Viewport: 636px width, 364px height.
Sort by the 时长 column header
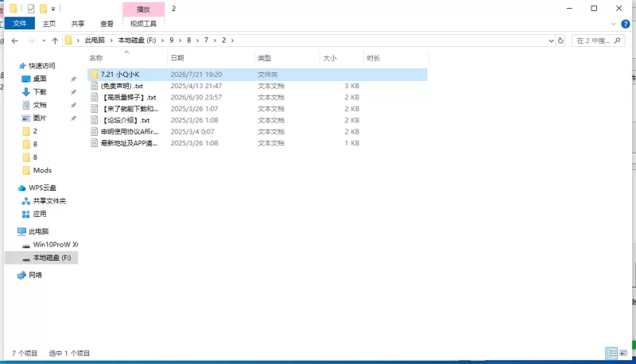(x=396, y=58)
